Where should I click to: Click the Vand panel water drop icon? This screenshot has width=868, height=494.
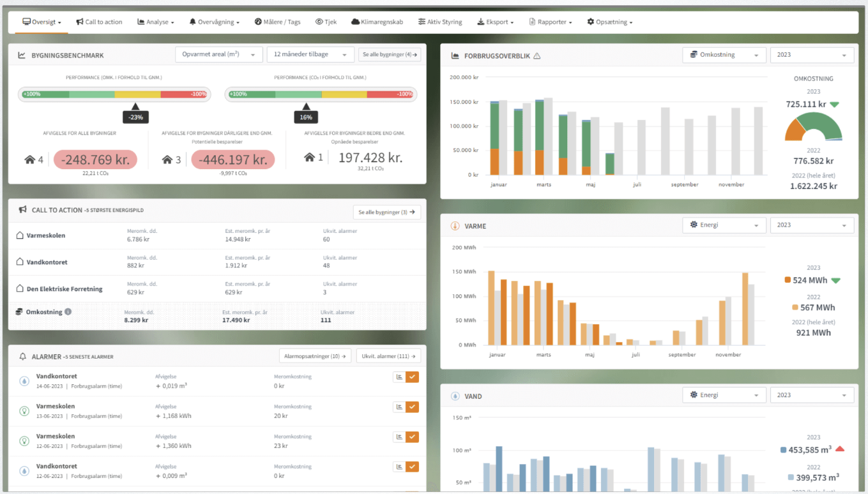[455, 396]
